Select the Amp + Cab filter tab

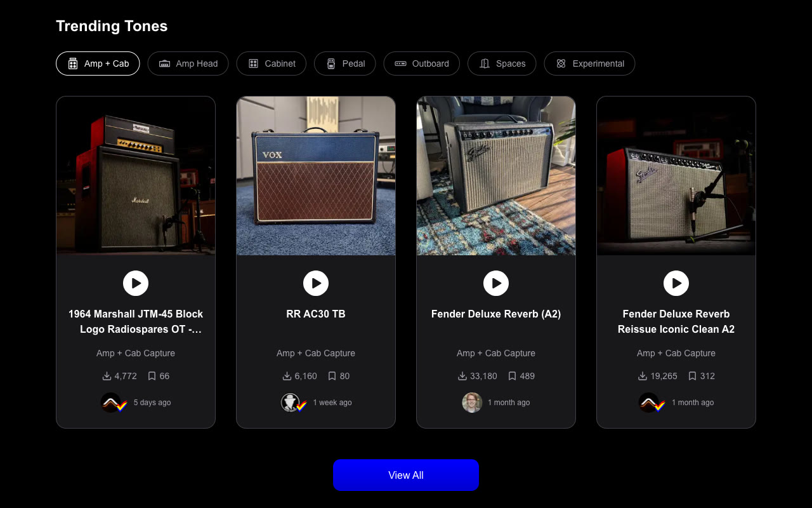point(98,63)
